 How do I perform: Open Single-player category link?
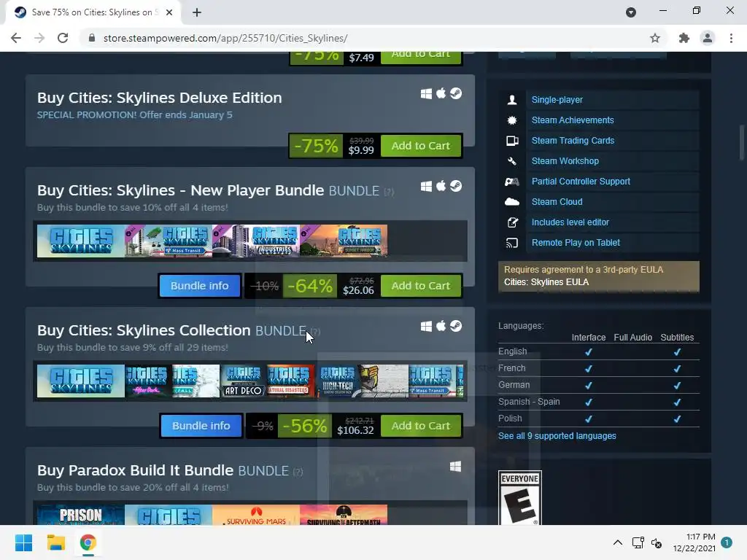(557, 99)
